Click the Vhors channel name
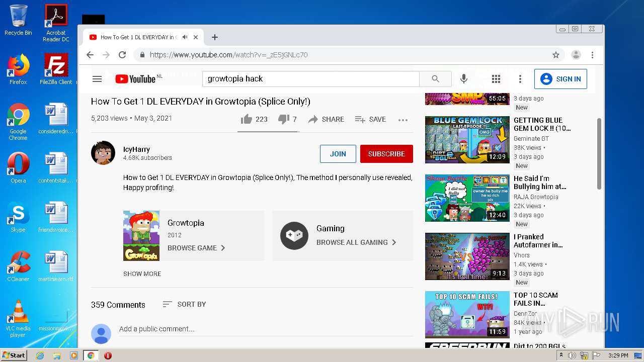Image resolution: width=644 pixels, height=362 pixels. click(522, 255)
